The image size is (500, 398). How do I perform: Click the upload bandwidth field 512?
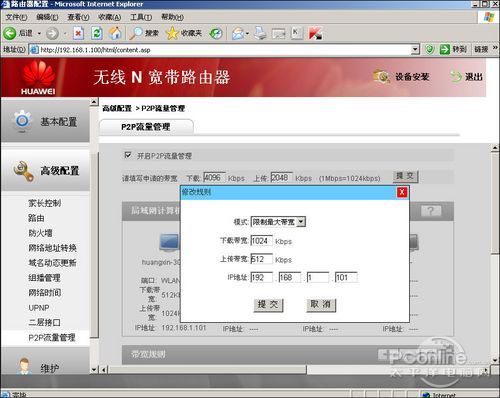pos(262,259)
